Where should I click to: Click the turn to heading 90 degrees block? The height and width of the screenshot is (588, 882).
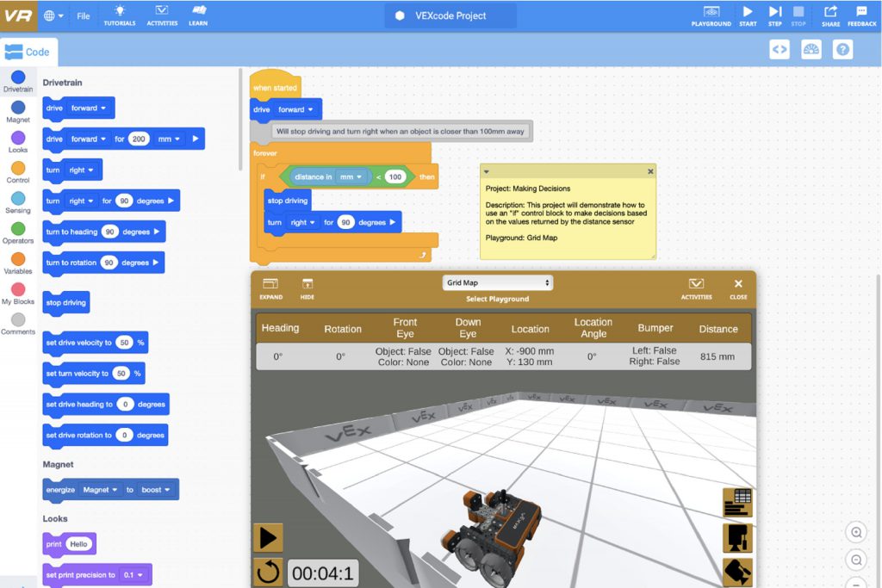tap(104, 232)
